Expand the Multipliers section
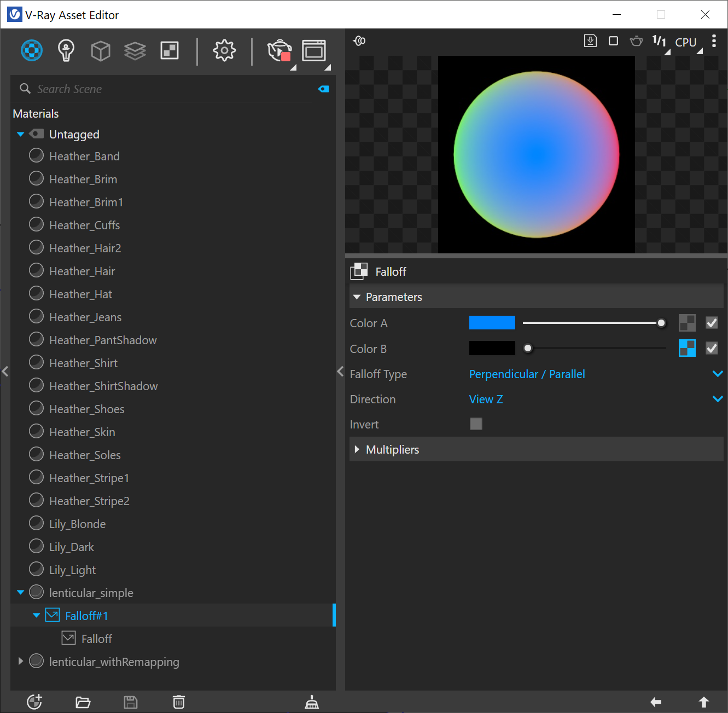 (x=358, y=449)
